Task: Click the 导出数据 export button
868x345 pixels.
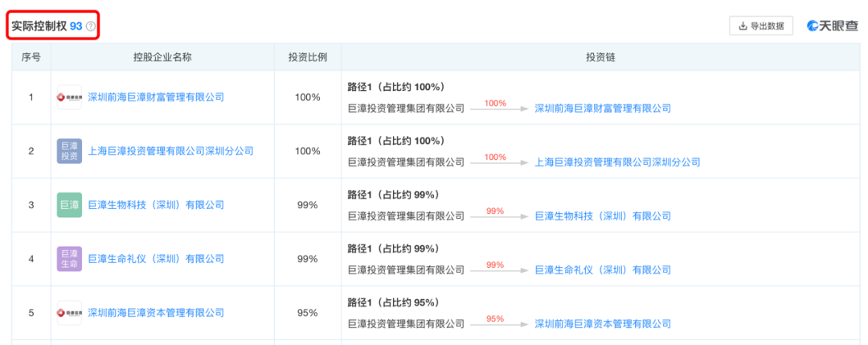Action: tap(760, 26)
